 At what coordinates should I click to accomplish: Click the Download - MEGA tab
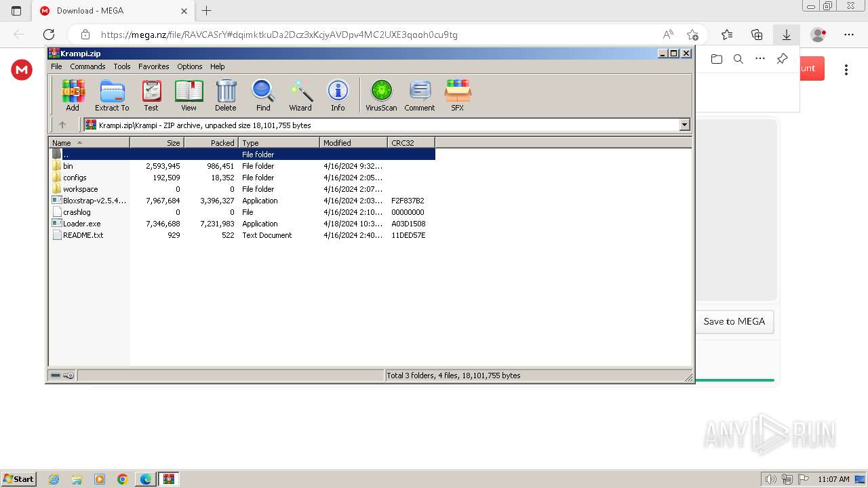click(x=113, y=11)
